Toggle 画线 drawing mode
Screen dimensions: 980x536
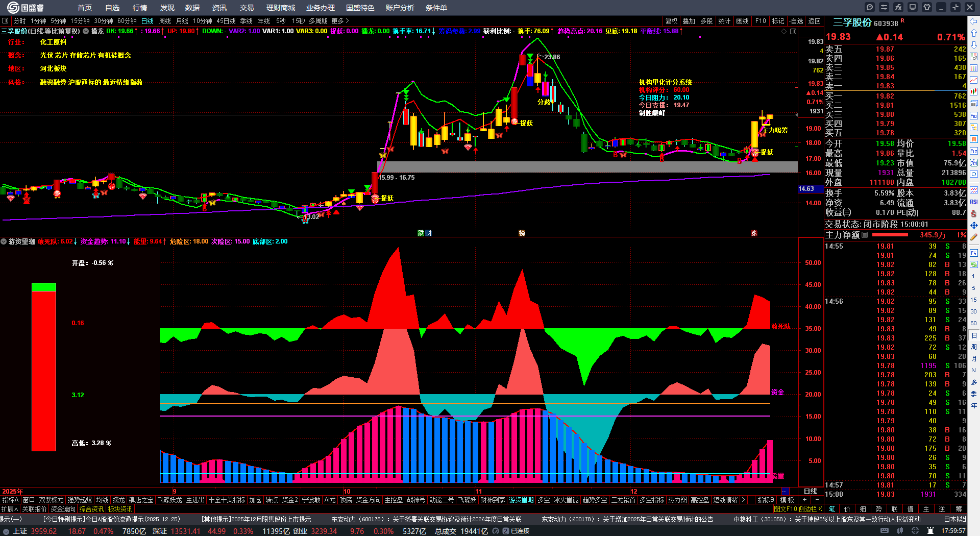(743, 21)
